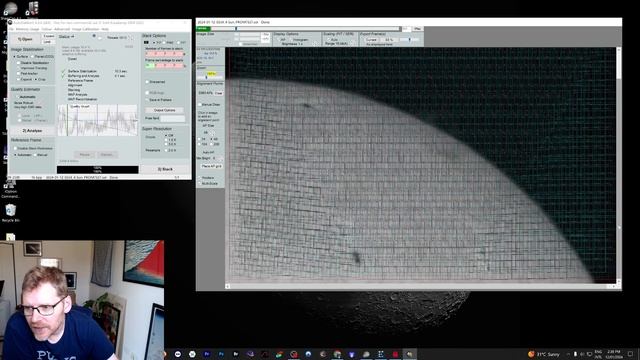Clear the alignment points
The height and width of the screenshot is (360, 640).
pyautogui.click(x=219, y=93)
